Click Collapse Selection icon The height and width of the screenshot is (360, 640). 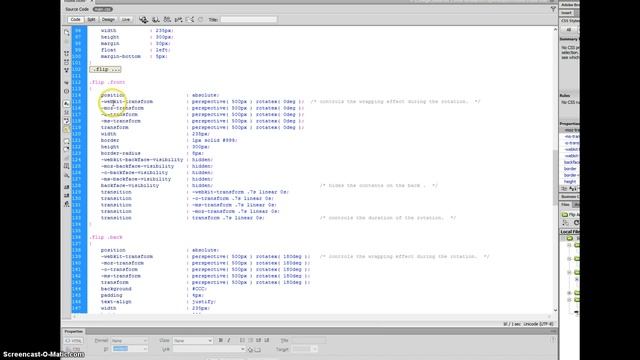pos(67,62)
